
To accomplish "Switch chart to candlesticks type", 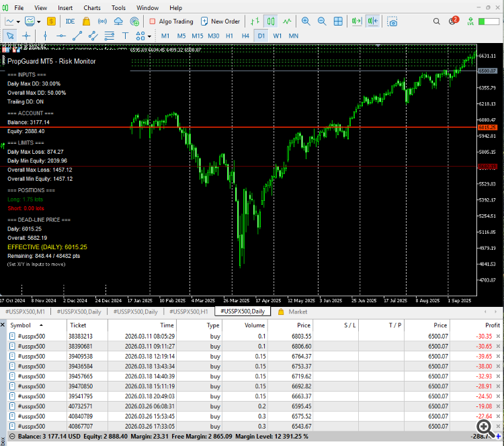I will point(271,21).
